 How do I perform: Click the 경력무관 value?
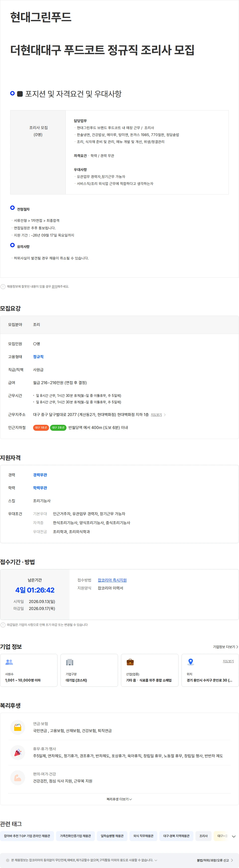point(40,475)
